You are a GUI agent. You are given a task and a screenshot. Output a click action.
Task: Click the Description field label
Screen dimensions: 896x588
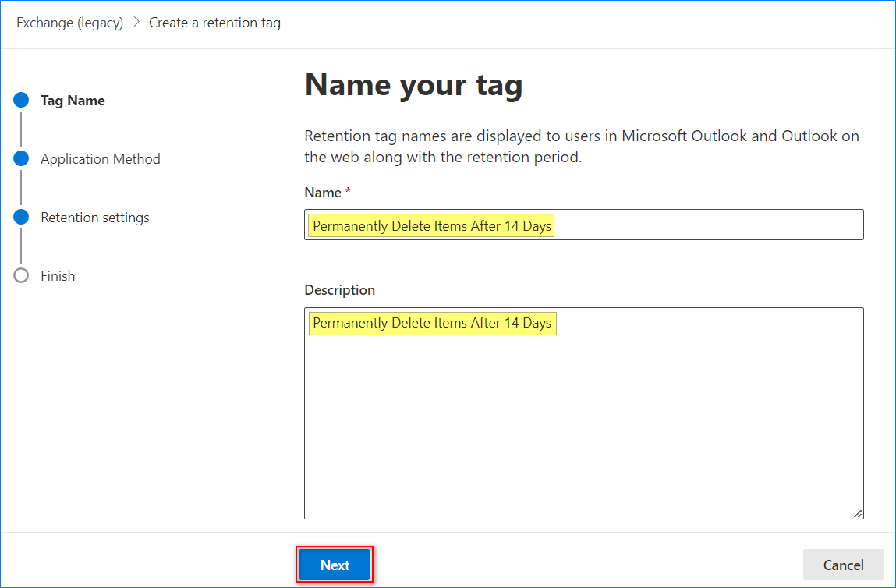point(339,290)
